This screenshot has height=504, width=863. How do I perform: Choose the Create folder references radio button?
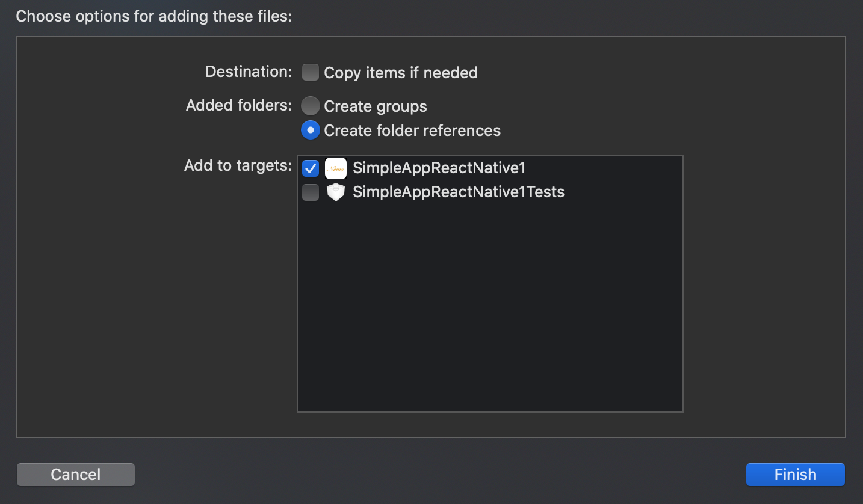(311, 131)
